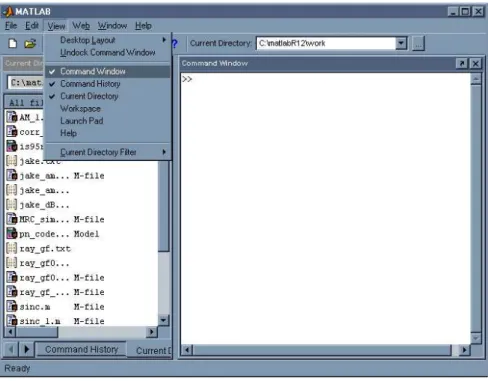Viewport: 488px width, 381px height.
Task: Click inside the Command Window prompt area
Action: click(x=325, y=208)
